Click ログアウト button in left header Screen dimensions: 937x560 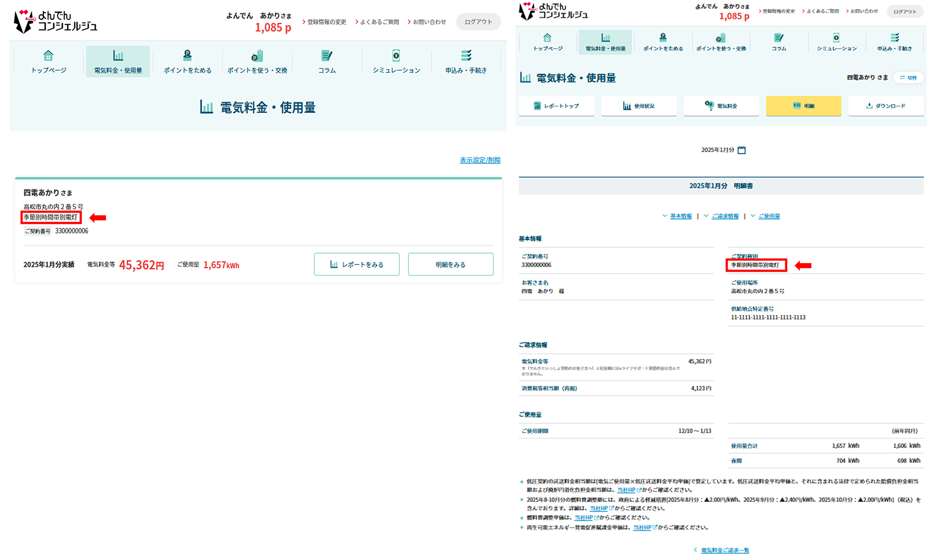click(x=478, y=22)
